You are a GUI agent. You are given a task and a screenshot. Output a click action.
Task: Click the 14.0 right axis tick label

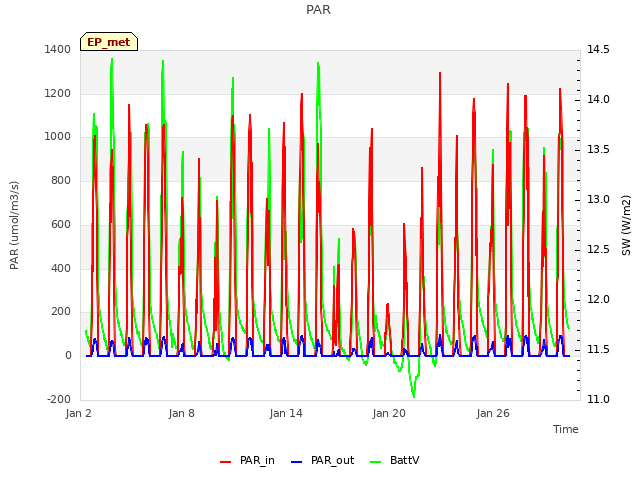tap(598, 100)
